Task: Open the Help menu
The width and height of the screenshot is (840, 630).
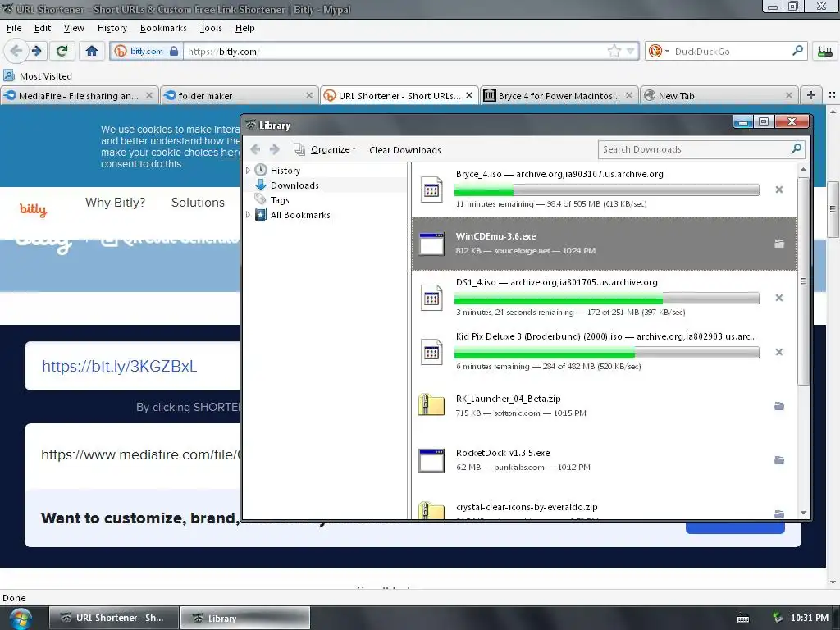Action: click(x=244, y=28)
